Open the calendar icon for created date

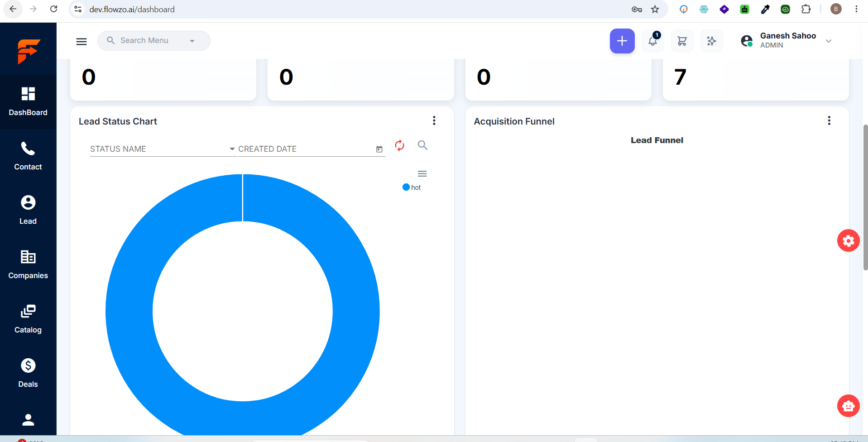(x=379, y=149)
